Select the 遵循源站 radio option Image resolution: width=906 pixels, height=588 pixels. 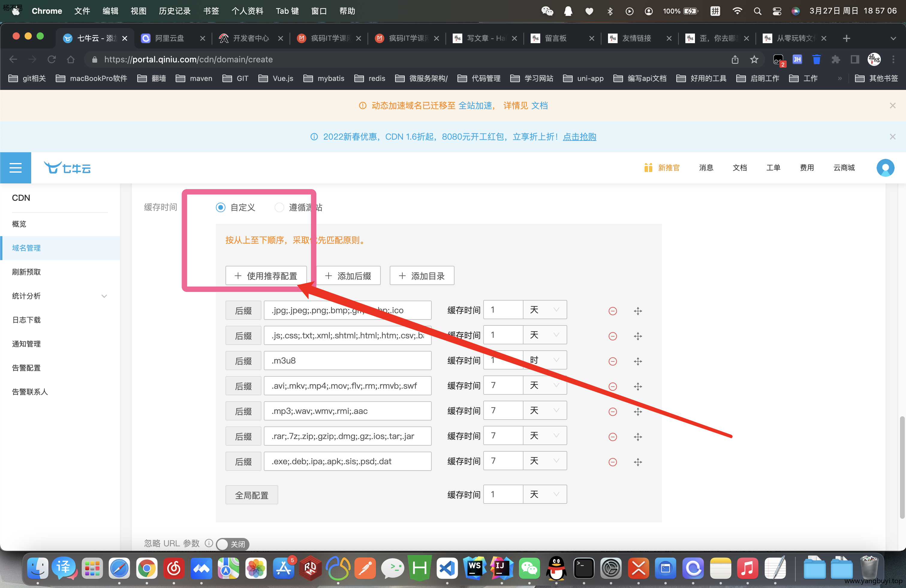click(279, 207)
